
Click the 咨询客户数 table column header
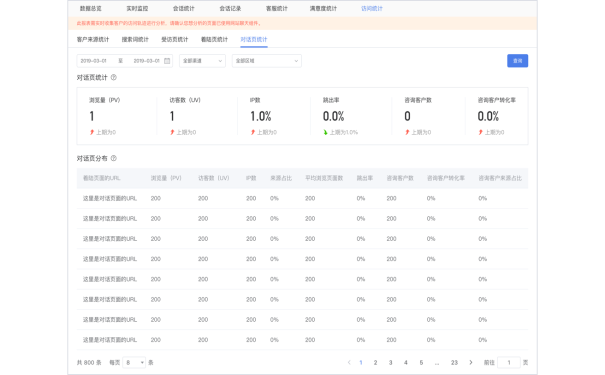[400, 178]
